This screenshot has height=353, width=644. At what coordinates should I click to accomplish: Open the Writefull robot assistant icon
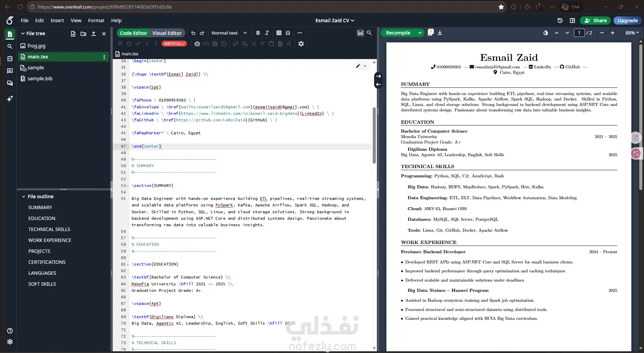pyautogui.click(x=197, y=44)
